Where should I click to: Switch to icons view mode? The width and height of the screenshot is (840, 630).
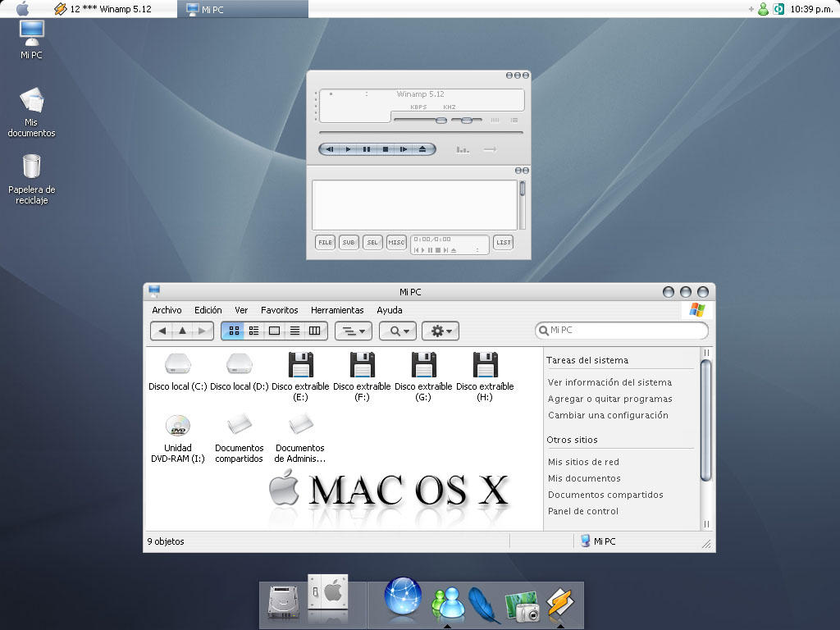click(234, 331)
